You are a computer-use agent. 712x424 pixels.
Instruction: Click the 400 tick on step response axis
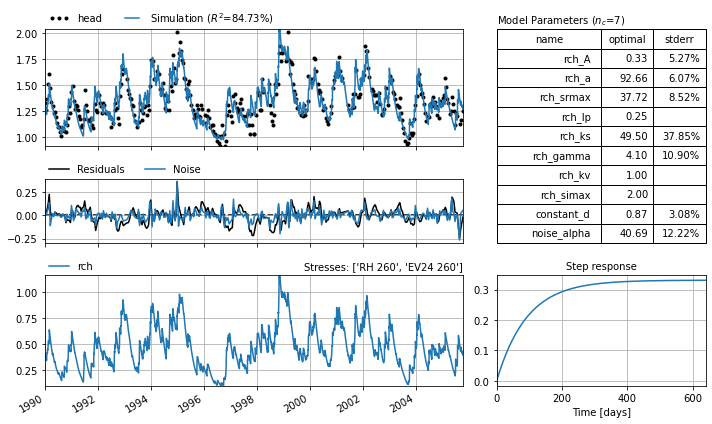pos(628,398)
